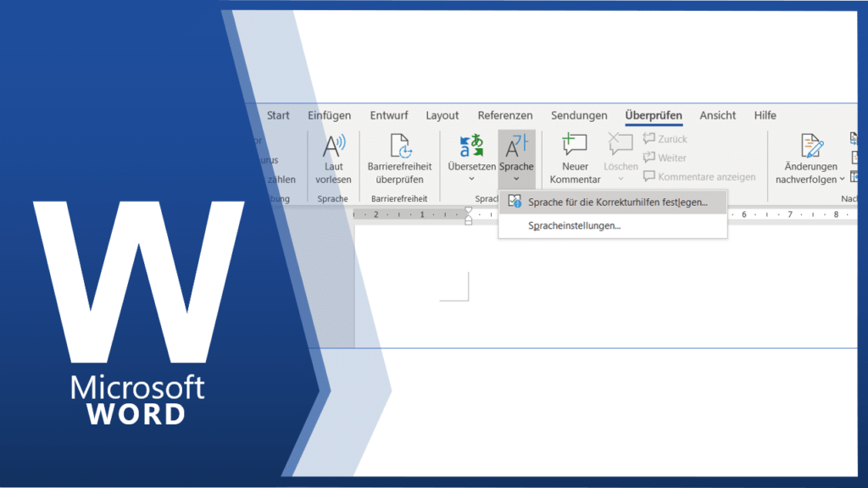
Task: Expand Änderungen nachverfolgen dropdown arrow
Action: [x=842, y=179]
